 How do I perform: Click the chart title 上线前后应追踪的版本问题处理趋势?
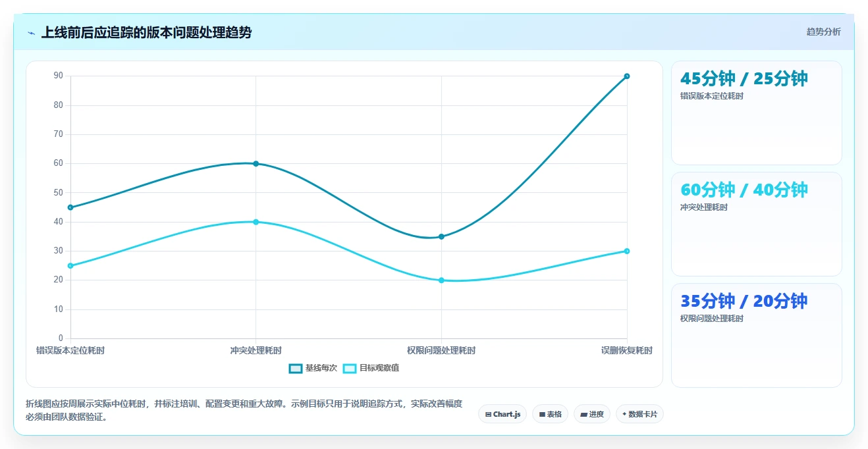pos(146,32)
